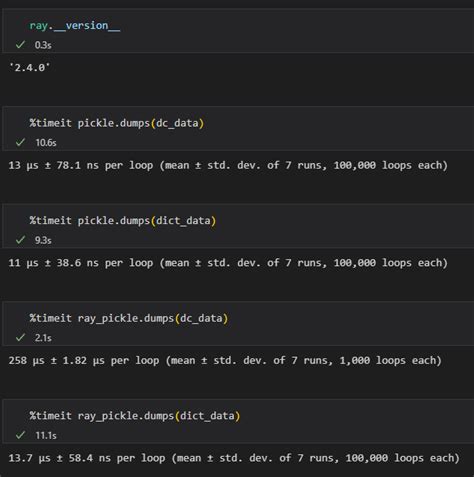The height and width of the screenshot is (477, 474).
Task: Click the success checkmark next to 10.6s
Action: [x=20, y=142]
